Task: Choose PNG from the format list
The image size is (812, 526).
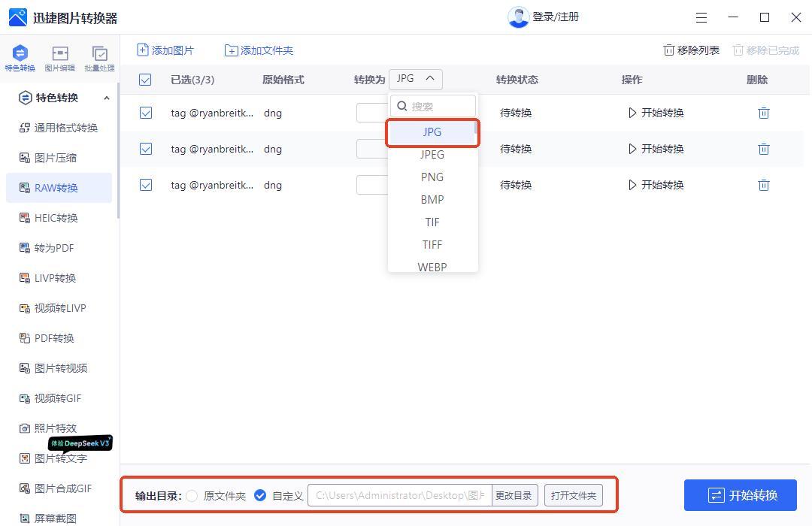Action: (432, 177)
